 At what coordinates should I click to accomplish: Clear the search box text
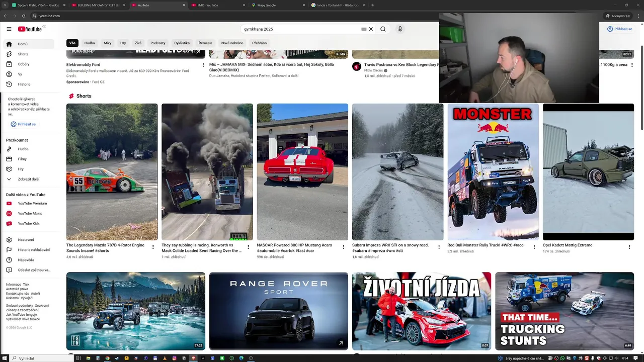tap(371, 29)
